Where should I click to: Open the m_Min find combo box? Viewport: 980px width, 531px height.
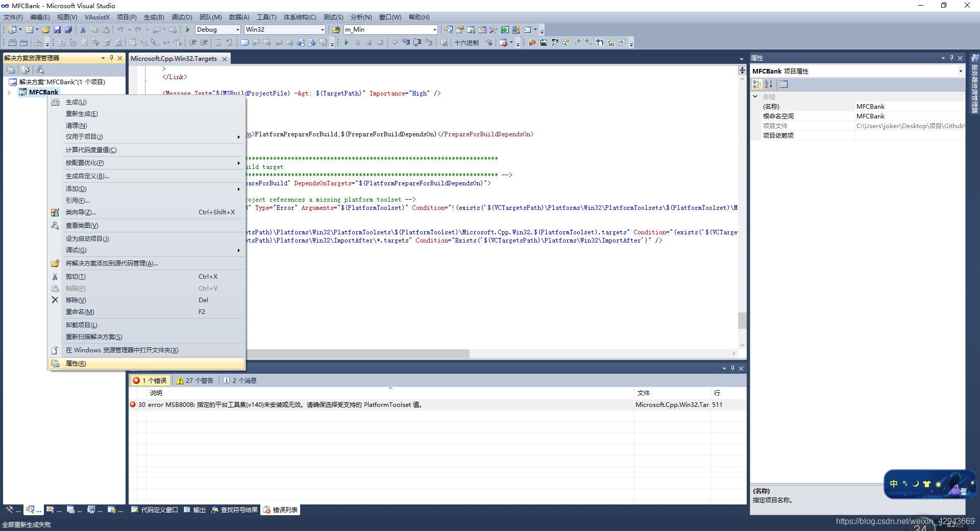click(x=391, y=30)
